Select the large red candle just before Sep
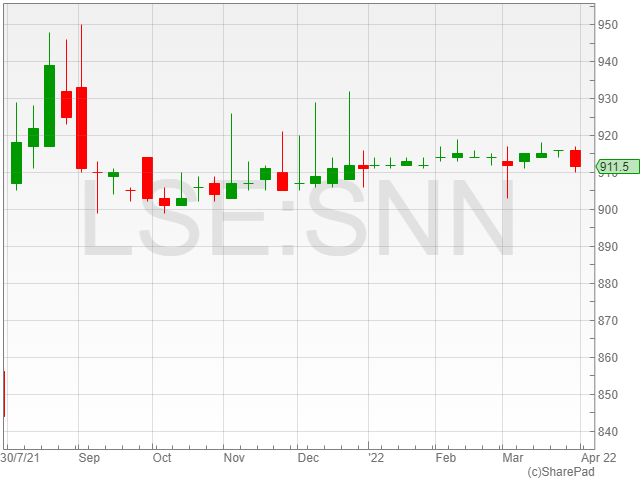 click(x=81, y=127)
